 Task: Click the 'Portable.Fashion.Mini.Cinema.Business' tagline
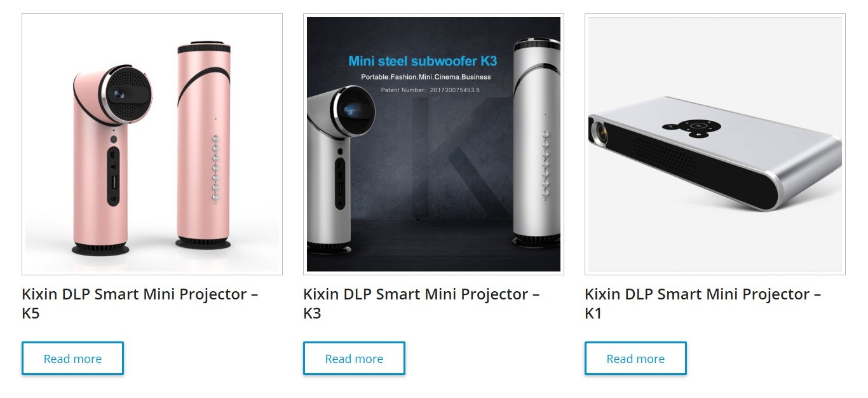(x=426, y=77)
